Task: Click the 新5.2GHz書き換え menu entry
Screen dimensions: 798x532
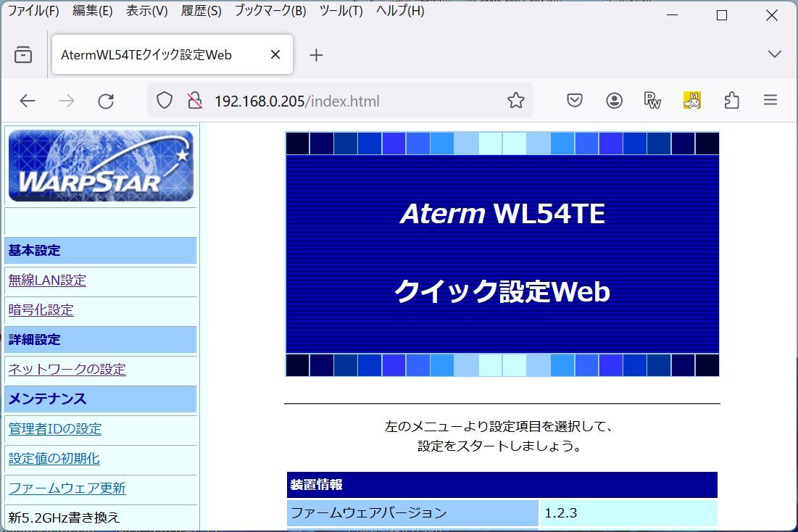Action: point(64,518)
